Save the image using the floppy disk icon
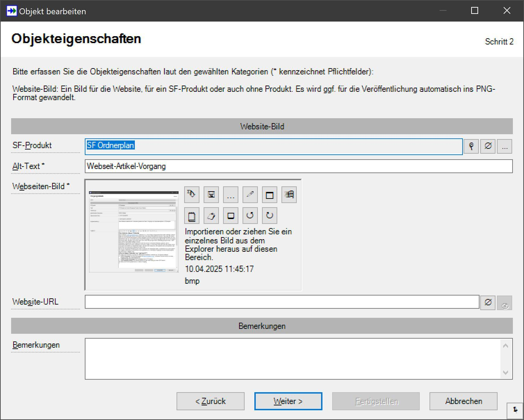524x420 pixels. [x=211, y=194]
